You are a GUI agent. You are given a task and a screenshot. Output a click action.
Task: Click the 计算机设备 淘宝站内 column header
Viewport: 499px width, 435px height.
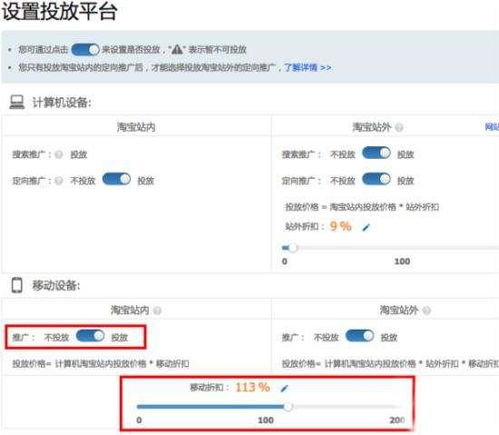tap(136, 127)
